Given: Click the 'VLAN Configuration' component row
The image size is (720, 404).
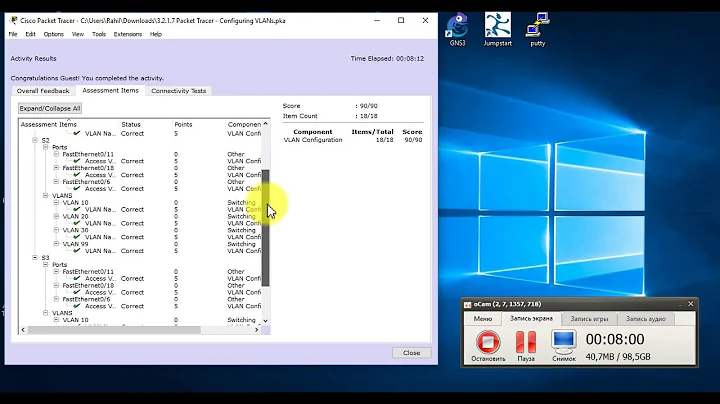Looking at the screenshot, I should tap(353, 140).
